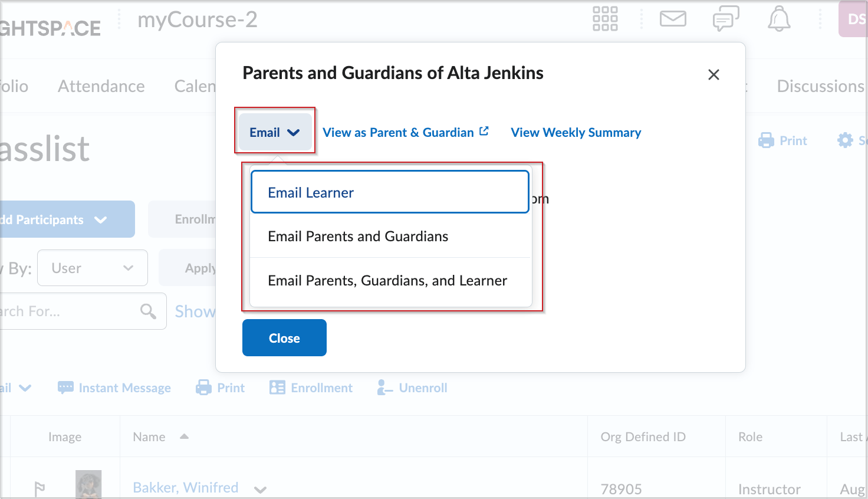Expand the Email dropdown in the dialog

point(275,132)
